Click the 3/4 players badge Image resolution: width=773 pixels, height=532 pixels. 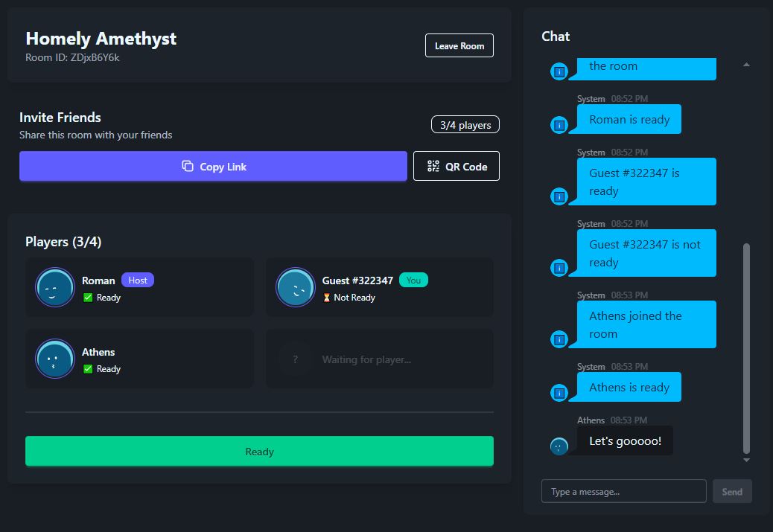click(465, 125)
